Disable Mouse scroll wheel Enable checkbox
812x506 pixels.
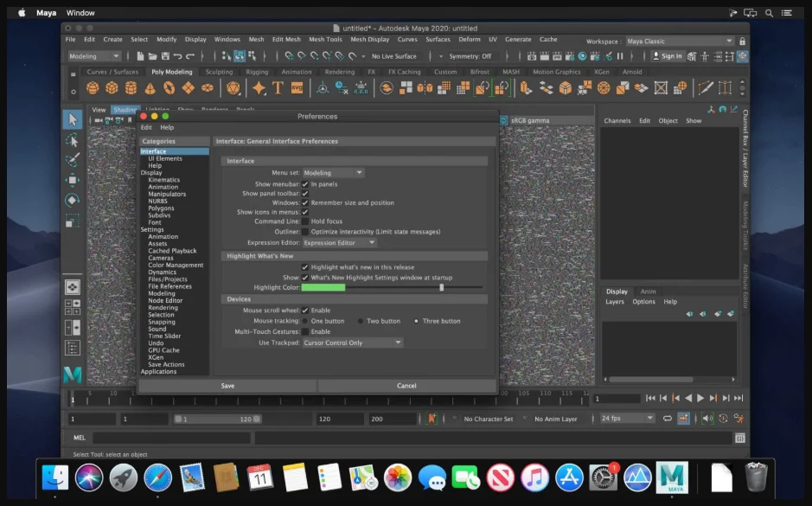coord(305,311)
